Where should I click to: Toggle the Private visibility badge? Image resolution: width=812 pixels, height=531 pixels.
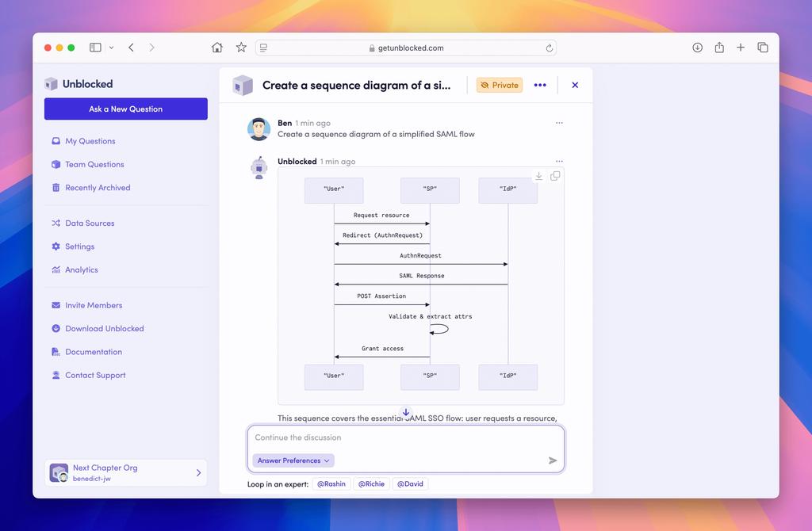[x=500, y=85]
